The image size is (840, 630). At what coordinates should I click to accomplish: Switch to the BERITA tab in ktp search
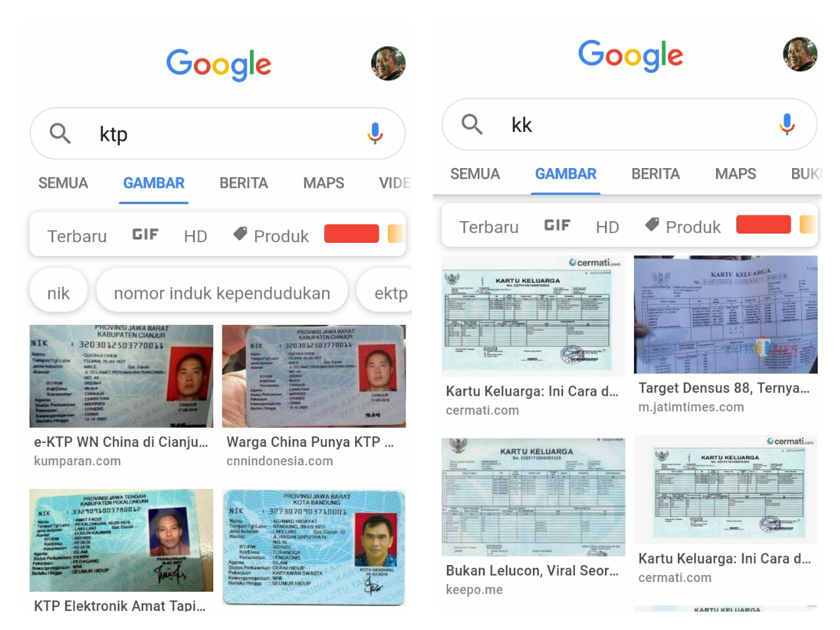[243, 183]
